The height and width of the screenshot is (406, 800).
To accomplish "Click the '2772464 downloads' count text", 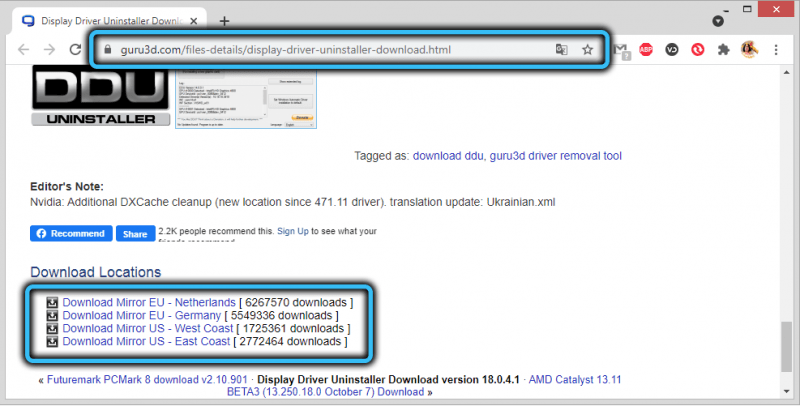I will (x=290, y=341).
